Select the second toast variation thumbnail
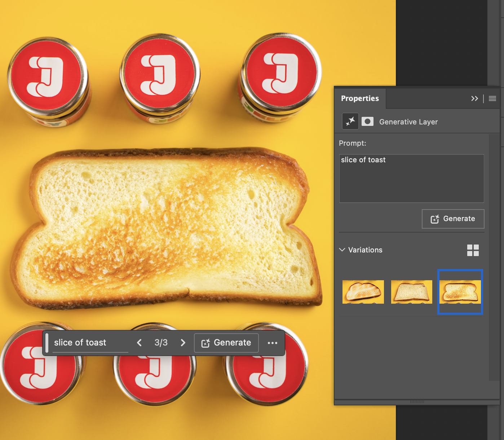The image size is (504, 440). (x=411, y=292)
